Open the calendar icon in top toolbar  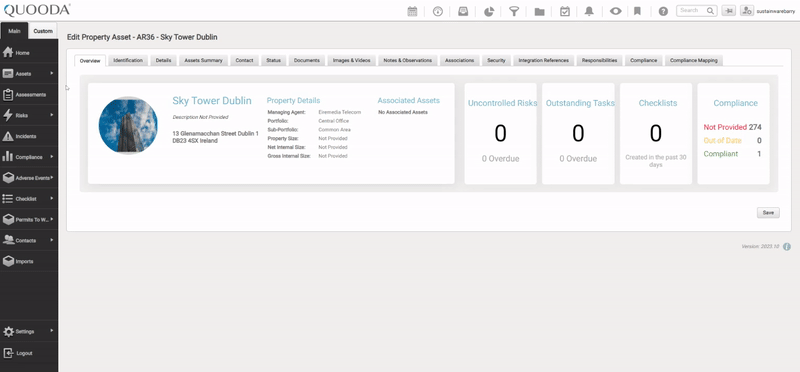click(x=412, y=11)
